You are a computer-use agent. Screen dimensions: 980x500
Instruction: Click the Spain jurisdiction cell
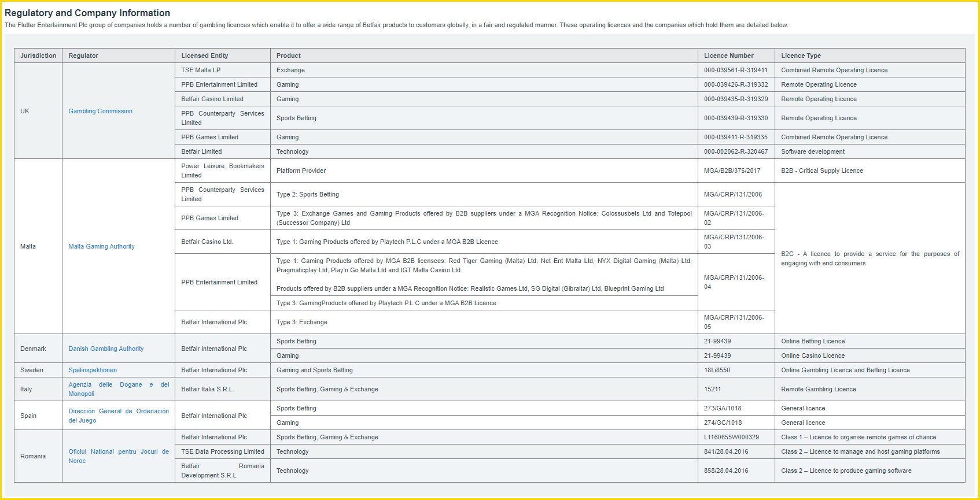click(38, 416)
